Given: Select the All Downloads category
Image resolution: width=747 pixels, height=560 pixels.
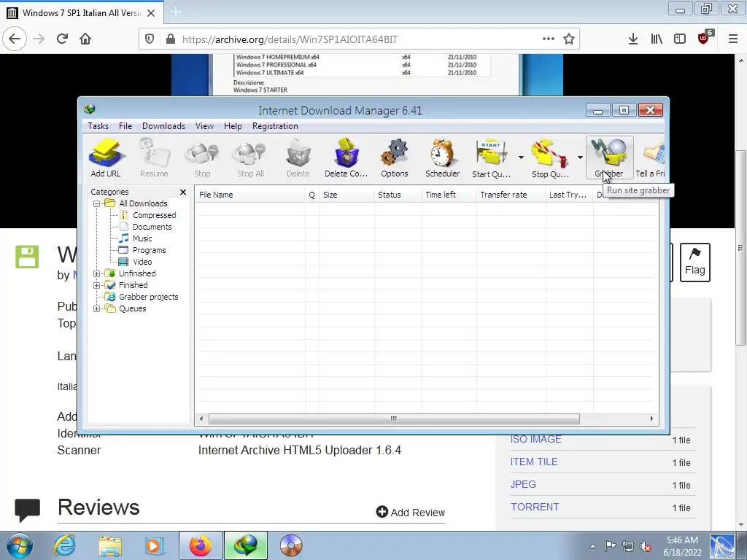Looking at the screenshot, I should [143, 203].
